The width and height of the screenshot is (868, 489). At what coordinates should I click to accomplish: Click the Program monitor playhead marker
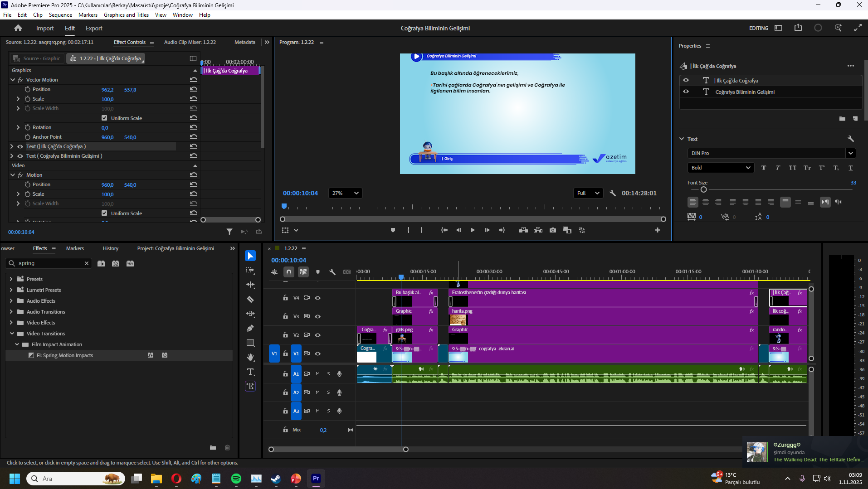(284, 206)
